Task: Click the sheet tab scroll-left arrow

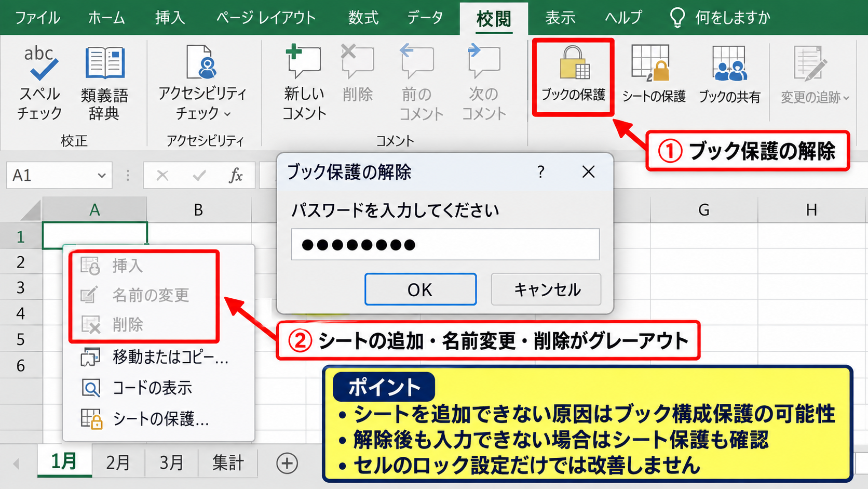Action: pyautogui.click(x=16, y=463)
